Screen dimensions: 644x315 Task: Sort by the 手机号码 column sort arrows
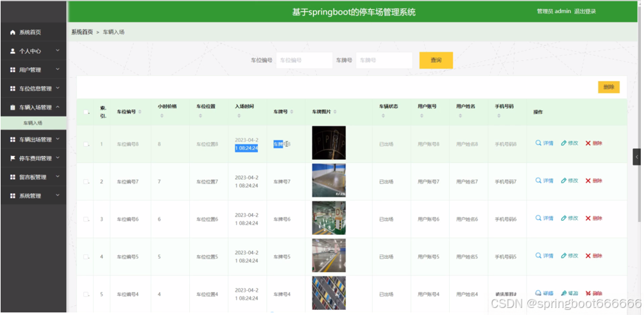point(498,116)
